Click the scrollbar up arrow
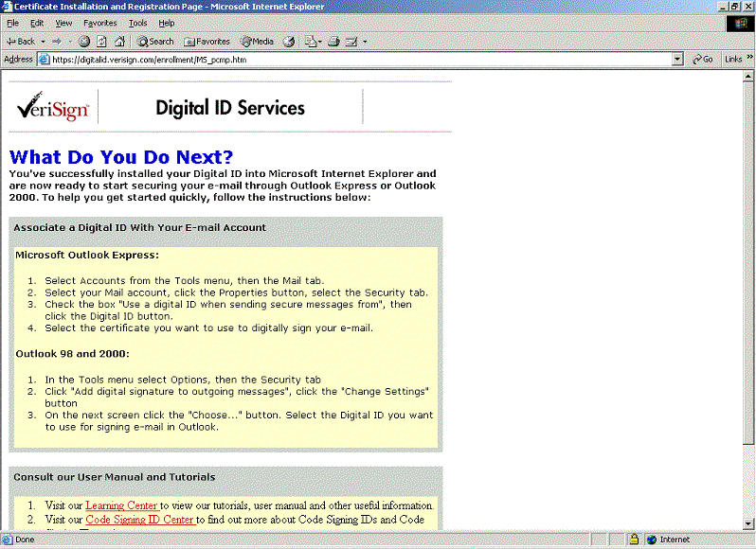 [748, 76]
